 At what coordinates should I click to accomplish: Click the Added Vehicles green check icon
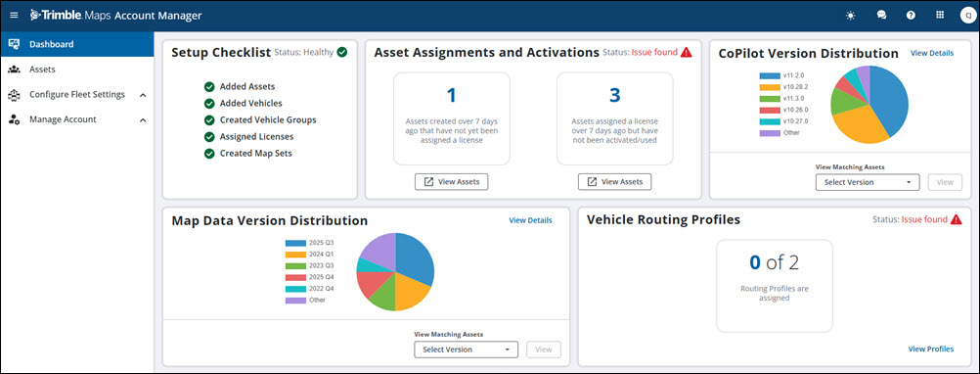[x=209, y=103]
